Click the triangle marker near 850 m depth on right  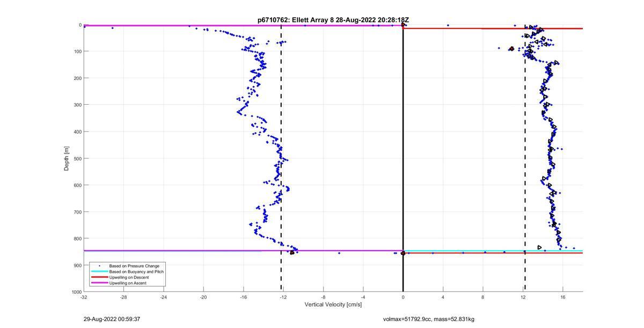pos(539,247)
